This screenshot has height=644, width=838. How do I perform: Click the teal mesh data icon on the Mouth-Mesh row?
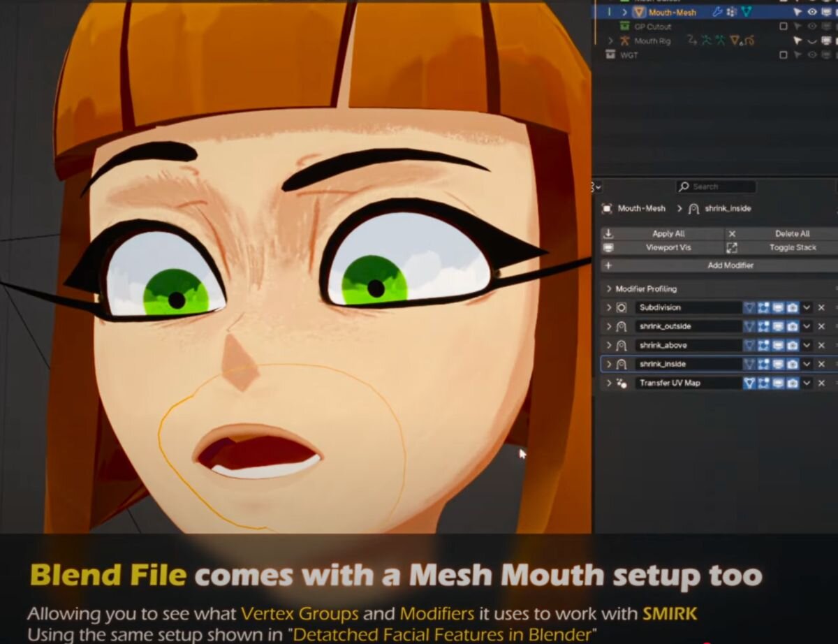coord(746,12)
